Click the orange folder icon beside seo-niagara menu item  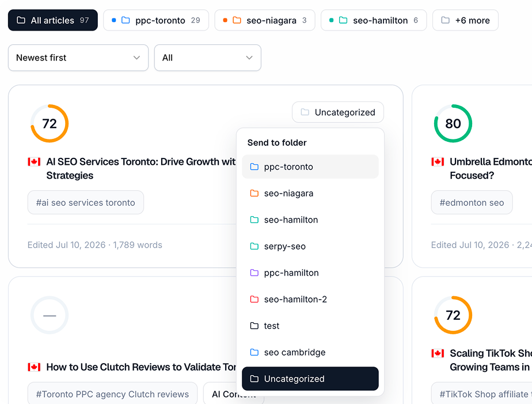click(254, 193)
